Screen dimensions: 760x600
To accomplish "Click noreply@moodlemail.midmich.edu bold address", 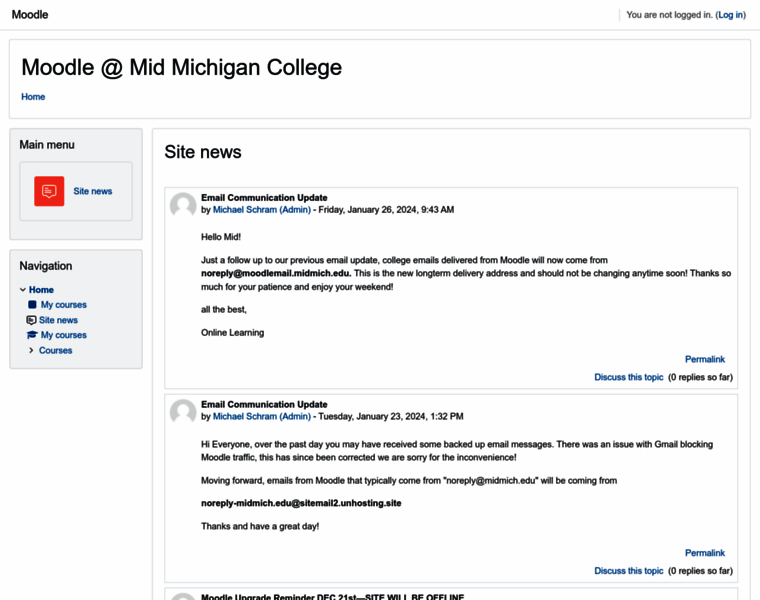I will [x=276, y=273].
